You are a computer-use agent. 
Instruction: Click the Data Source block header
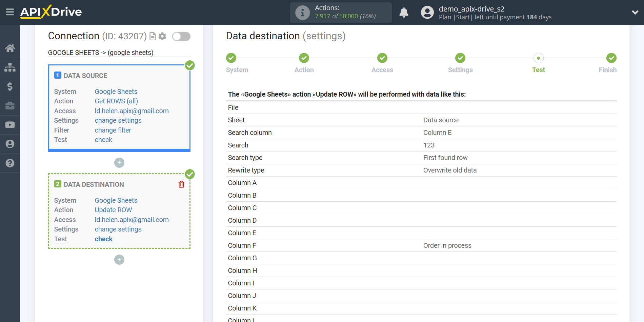(85, 76)
